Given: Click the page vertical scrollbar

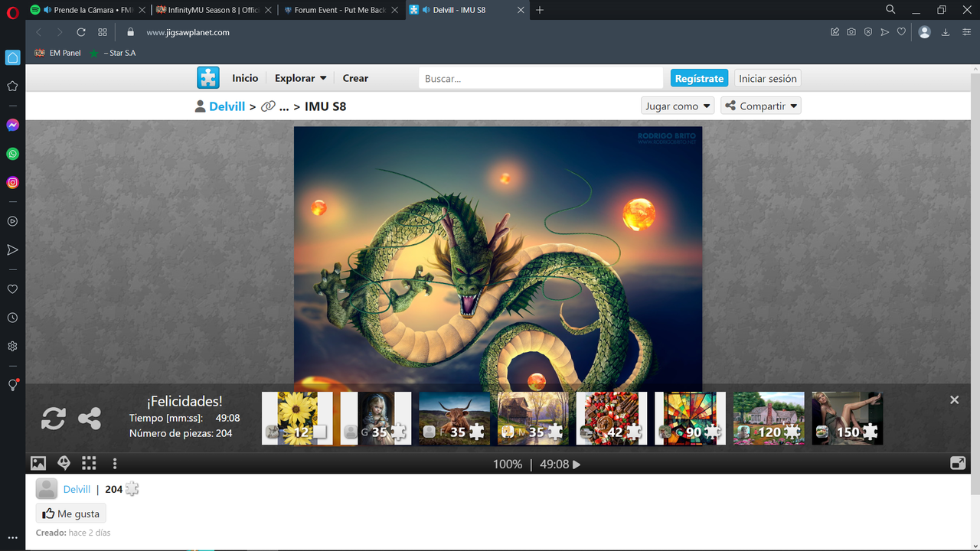Looking at the screenshot, I should click(975, 283).
